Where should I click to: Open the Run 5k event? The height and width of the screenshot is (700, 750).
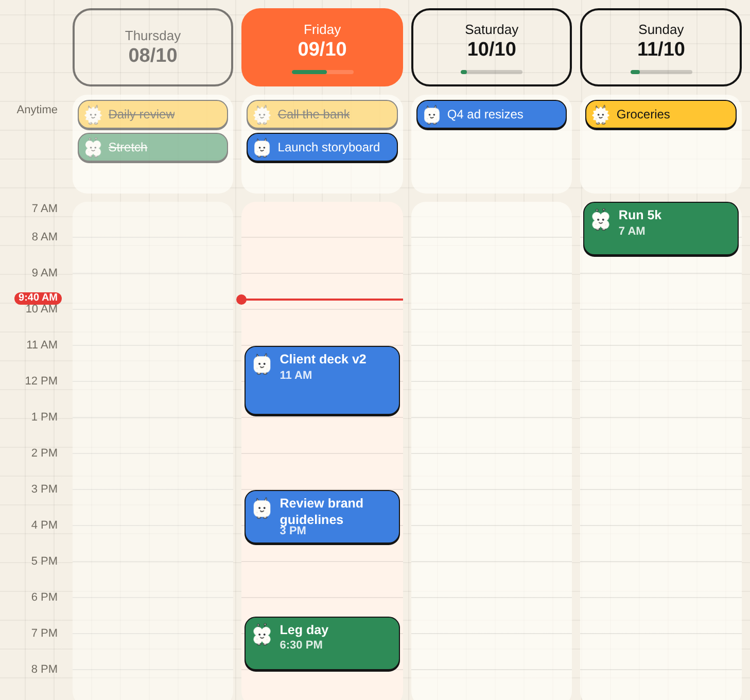[x=661, y=229]
